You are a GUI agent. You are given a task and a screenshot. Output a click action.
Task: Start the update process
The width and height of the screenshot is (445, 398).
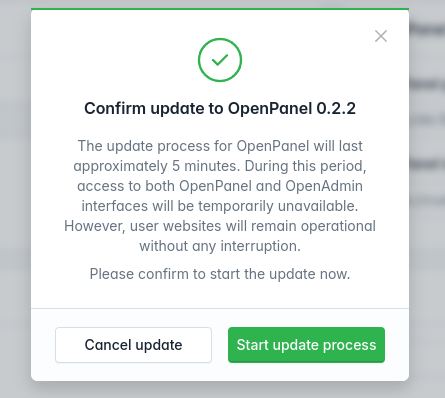[306, 345]
